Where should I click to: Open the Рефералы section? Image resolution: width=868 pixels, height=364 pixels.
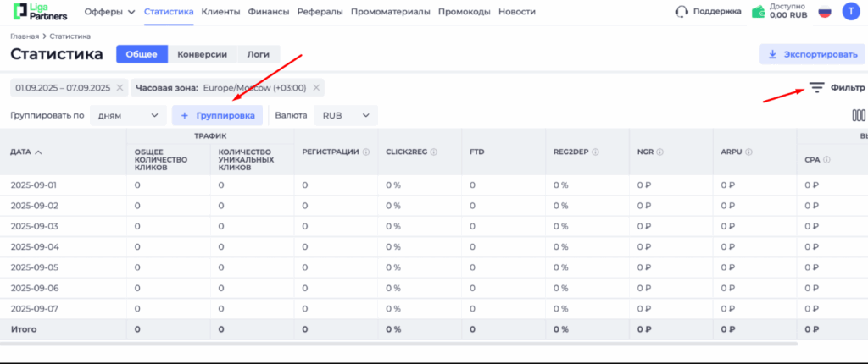coord(320,12)
